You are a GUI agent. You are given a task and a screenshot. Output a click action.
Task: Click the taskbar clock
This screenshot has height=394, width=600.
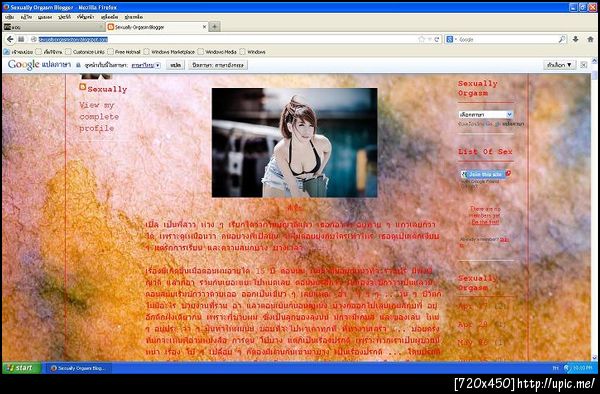tap(583, 368)
